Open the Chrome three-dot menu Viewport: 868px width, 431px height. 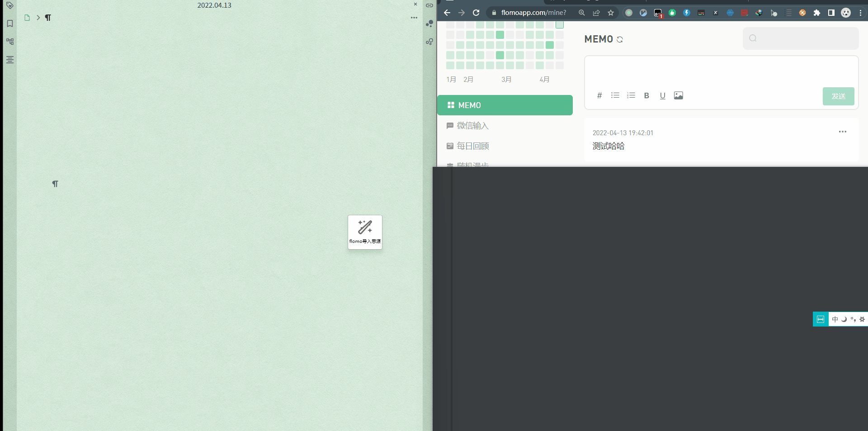point(860,13)
